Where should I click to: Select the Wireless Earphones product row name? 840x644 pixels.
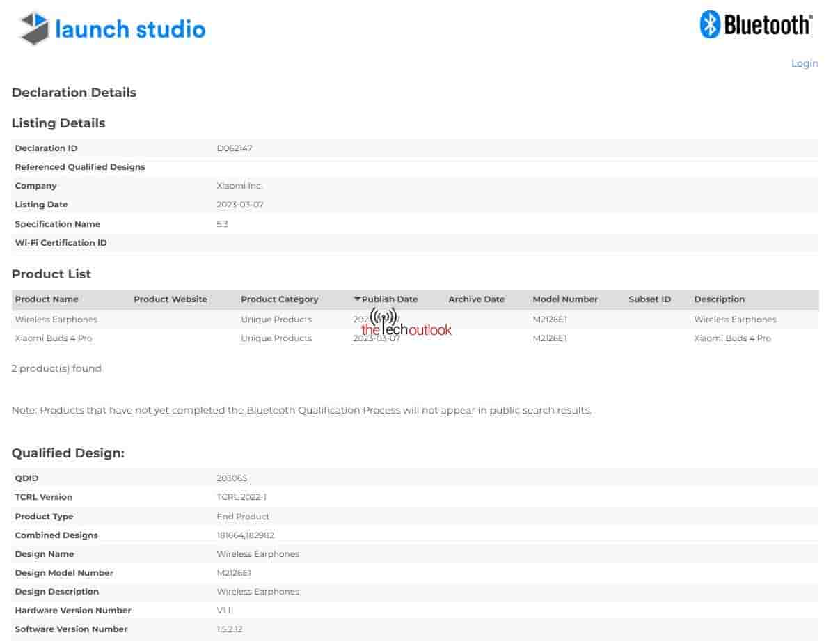pyautogui.click(x=56, y=320)
